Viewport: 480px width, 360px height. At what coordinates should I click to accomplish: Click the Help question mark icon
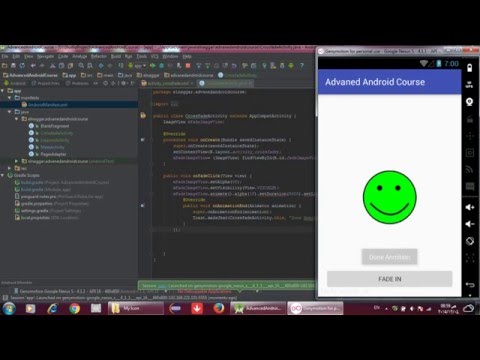302,66
